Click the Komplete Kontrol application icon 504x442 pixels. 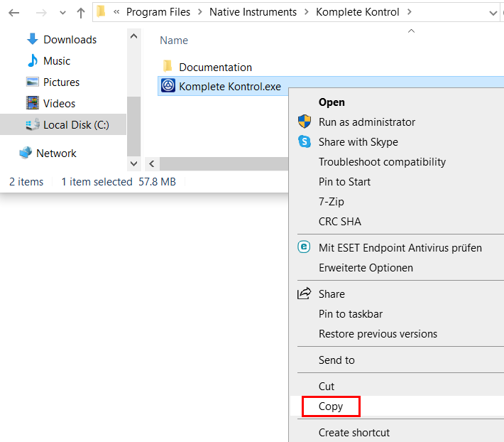coord(168,85)
